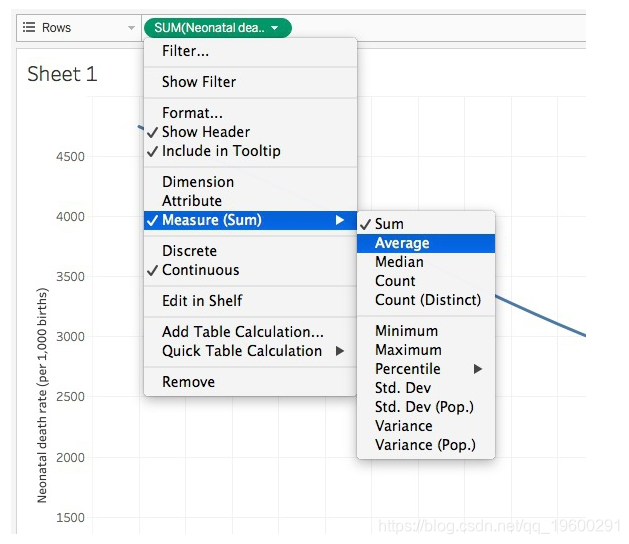The height and width of the screenshot is (544, 629).
Task: Select Variance aggregation
Action: pos(426,426)
